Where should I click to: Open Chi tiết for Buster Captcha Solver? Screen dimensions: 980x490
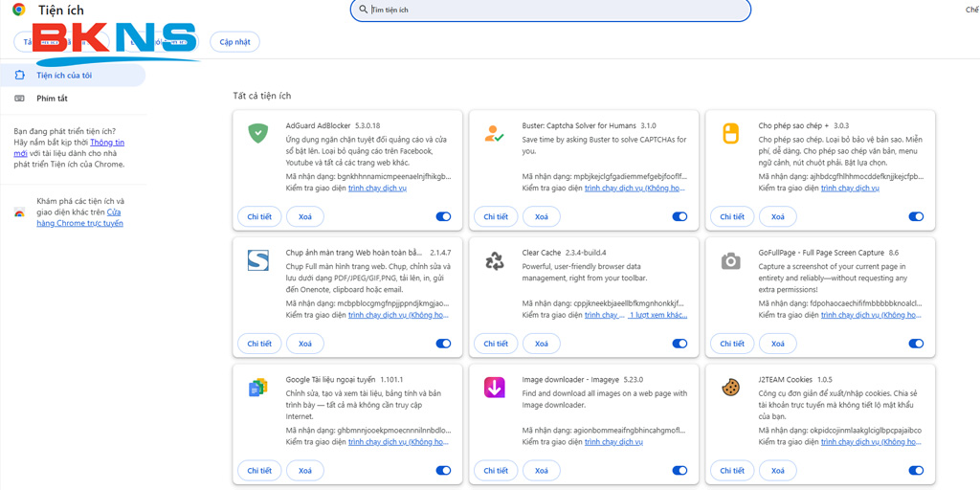click(496, 217)
